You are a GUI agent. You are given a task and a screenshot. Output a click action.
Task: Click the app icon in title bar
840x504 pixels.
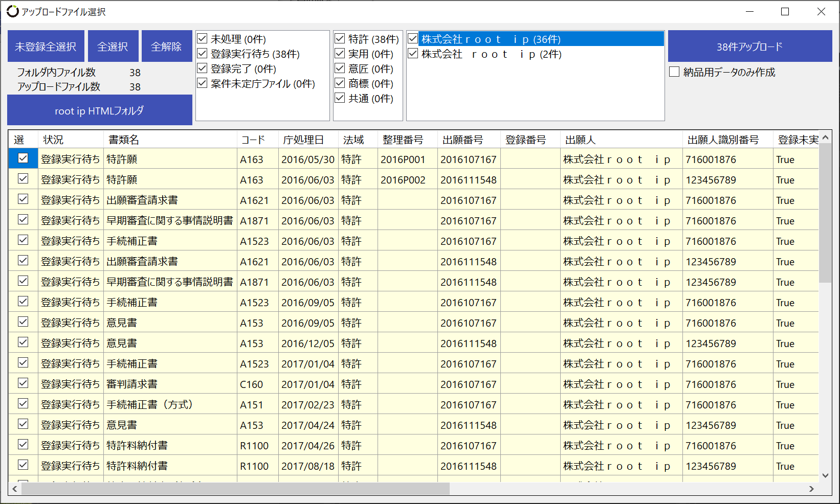tap(13, 11)
